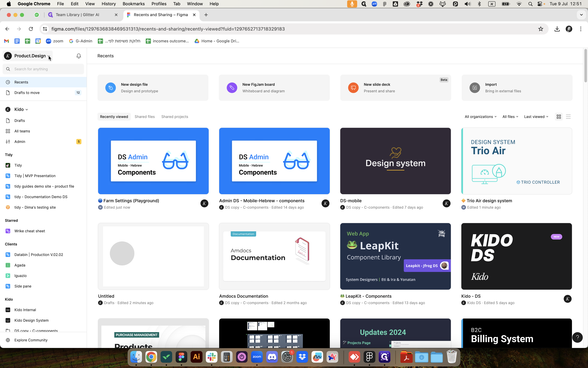Open Tidy | MVP Presentation file

click(43, 176)
